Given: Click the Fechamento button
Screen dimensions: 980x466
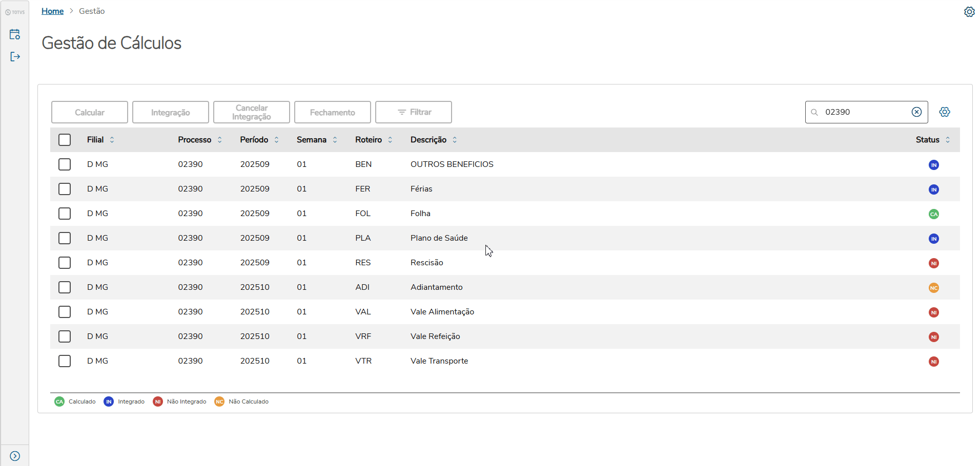Looking at the screenshot, I should click(332, 112).
